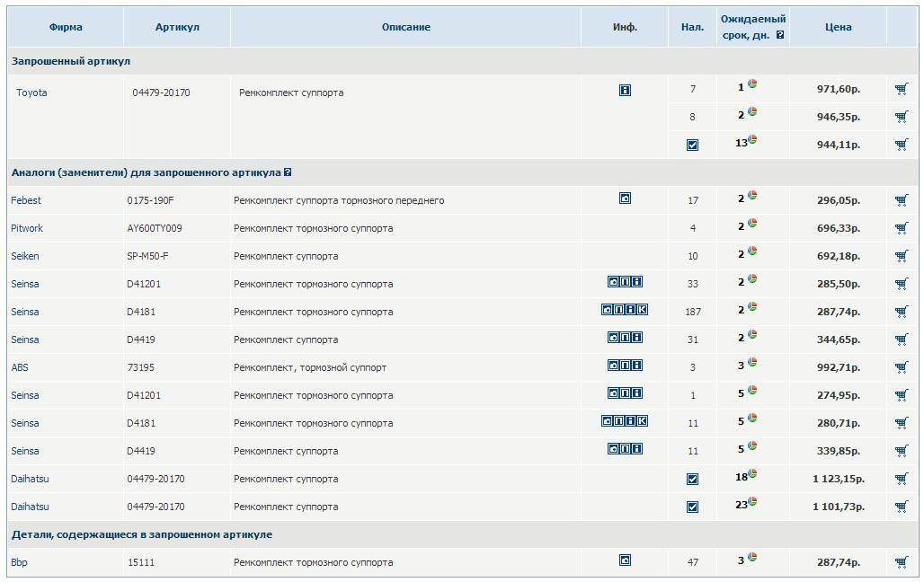Viewport: 924px width, 582px height.
Task: Click availability checkmark for Daihatsu 1 101,73р.
Action: (692, 507)
